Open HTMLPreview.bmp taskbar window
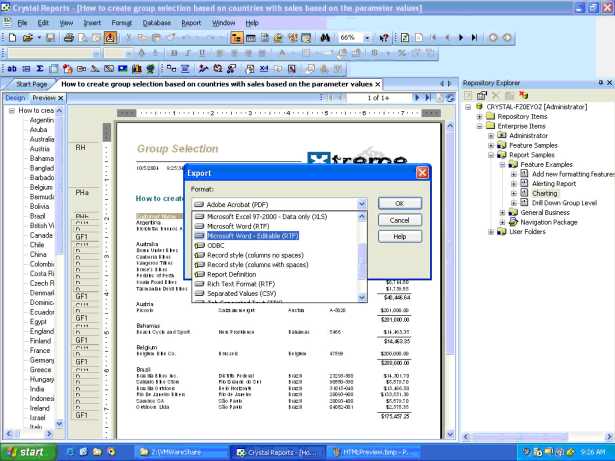This screenshot has height=461, width=615. pyautogui.click(x=373, y=452)
